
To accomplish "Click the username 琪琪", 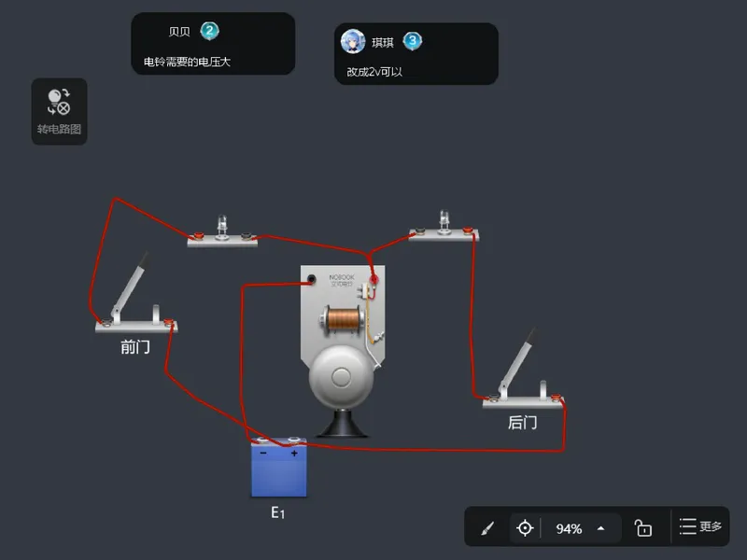I will point(383,43).
